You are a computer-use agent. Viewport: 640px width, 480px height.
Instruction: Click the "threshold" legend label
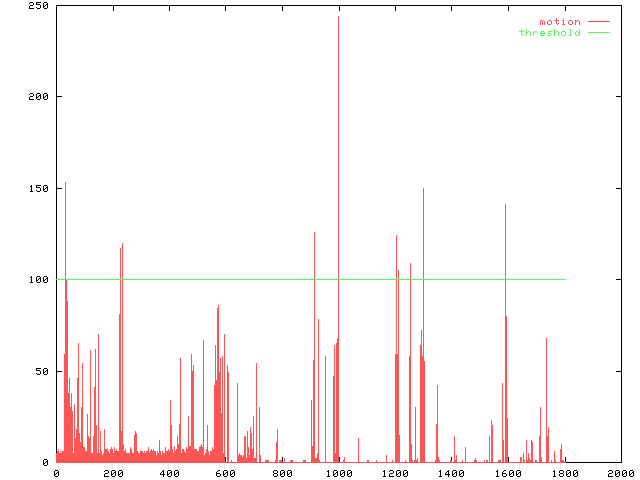(x=549, y=33)
